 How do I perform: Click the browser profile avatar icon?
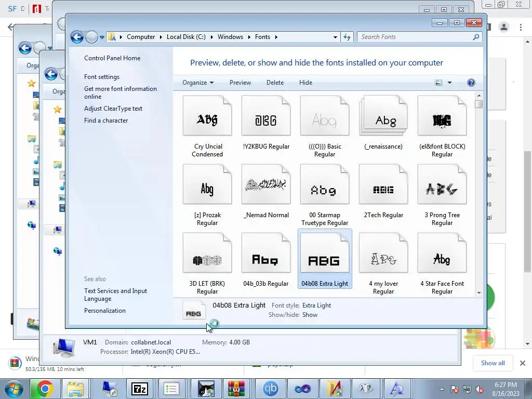(x=504, y=27)
